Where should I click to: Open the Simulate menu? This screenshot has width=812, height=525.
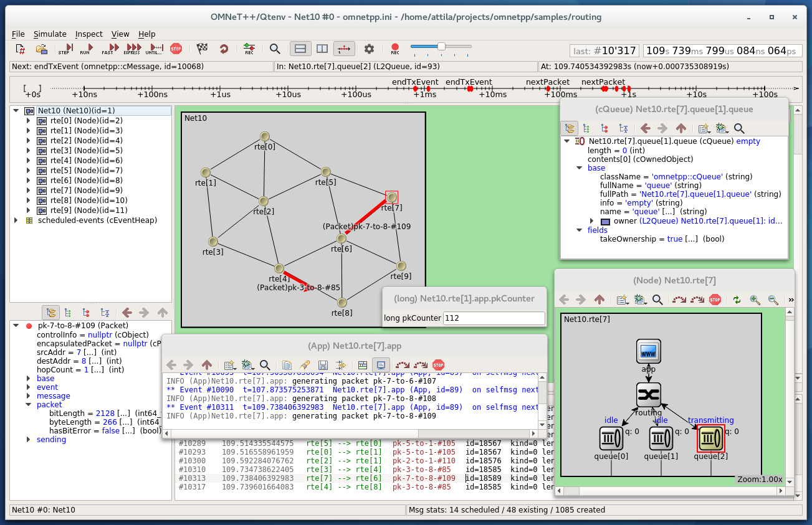click(50, 34)
